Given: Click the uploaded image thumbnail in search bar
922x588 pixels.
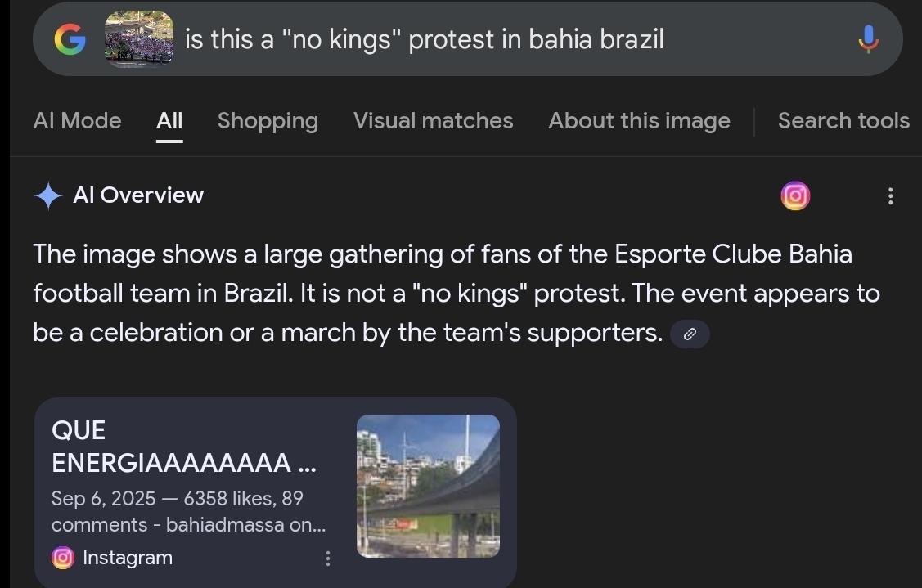Looking at the screenshot, I should (x=139, y=38).
